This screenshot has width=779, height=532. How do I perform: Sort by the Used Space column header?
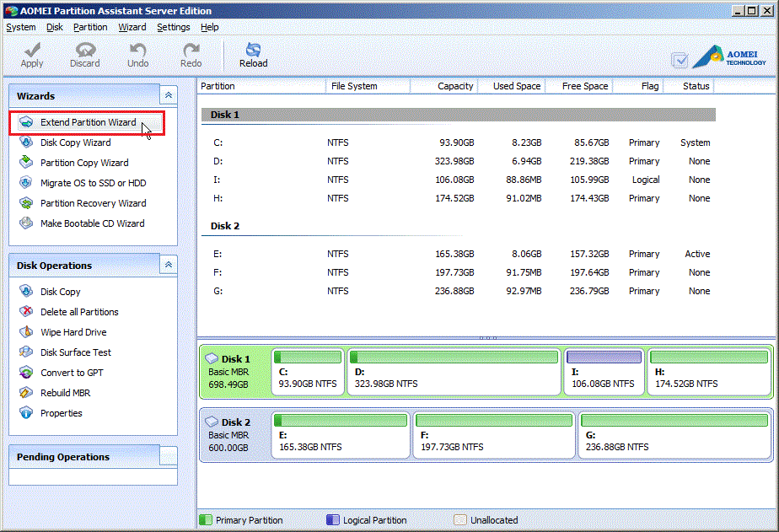click(x=512, y=86)
